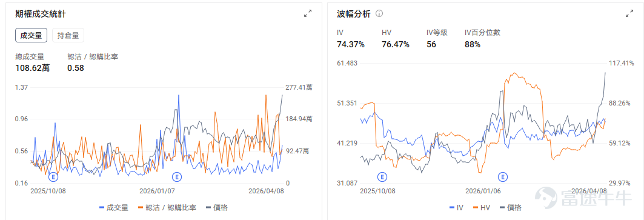This screenshot has width=644, height=220.
Task: Toggle the HV legend series
Action: coord(482,208)
